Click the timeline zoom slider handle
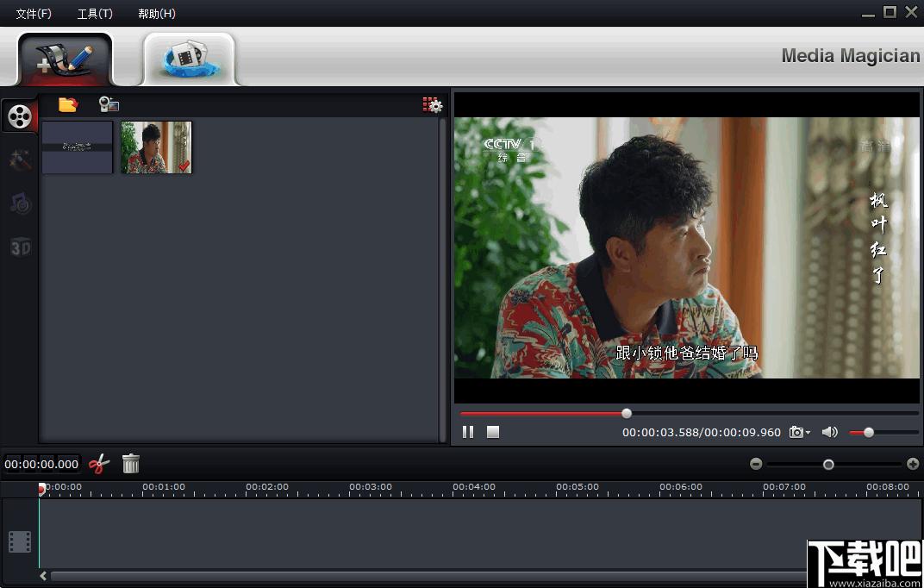 [x=828, y=465]
